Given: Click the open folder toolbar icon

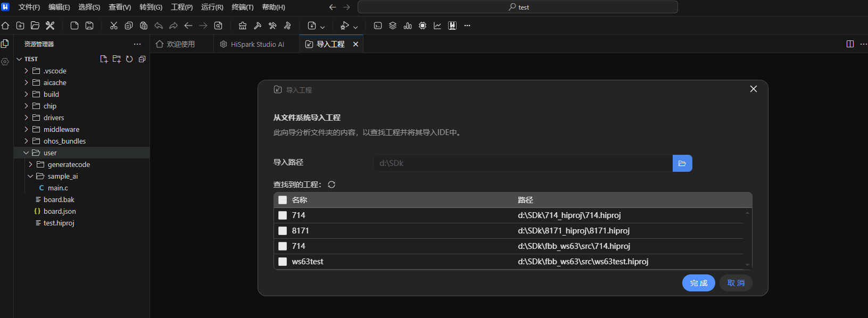Looking at the screenshot, I should point(35,26).
